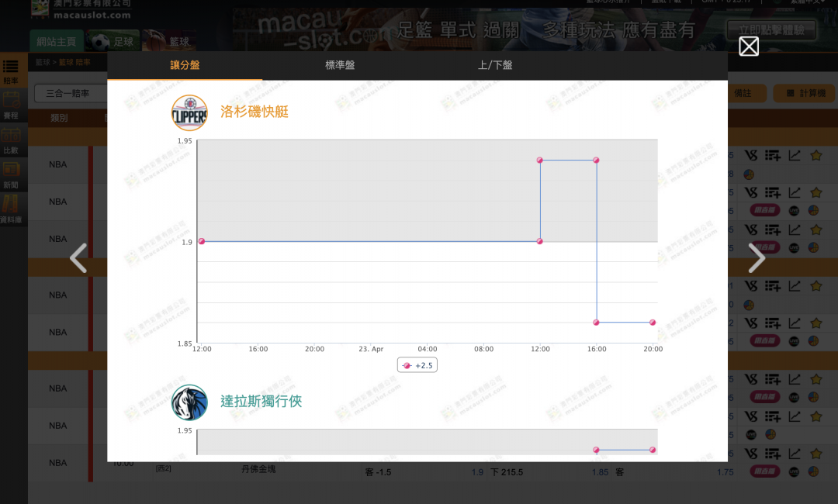838x504 pixels.
Task: Click the 直播 button in 丹佛金塊 row
Action: 765,471
